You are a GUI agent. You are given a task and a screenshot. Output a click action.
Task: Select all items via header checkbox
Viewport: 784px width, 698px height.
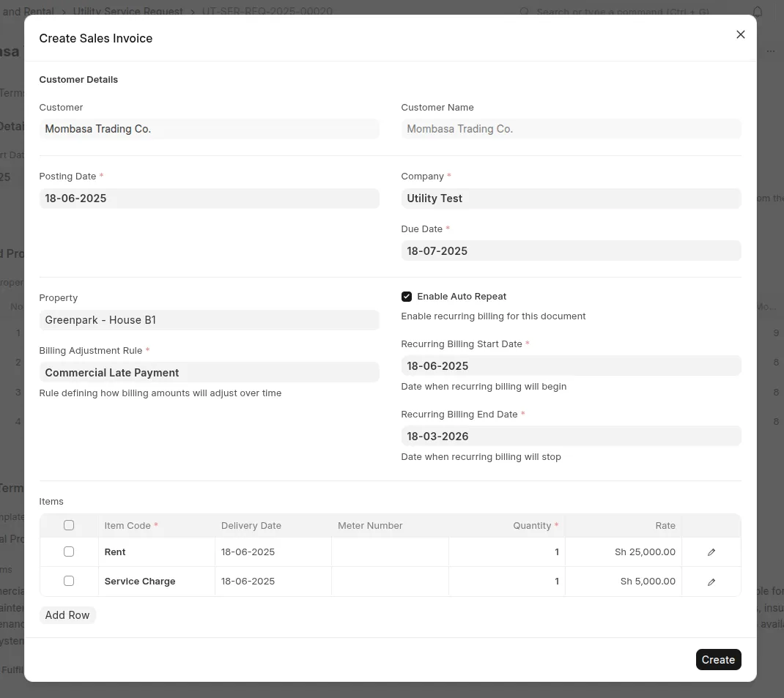[x=69, y=525]
